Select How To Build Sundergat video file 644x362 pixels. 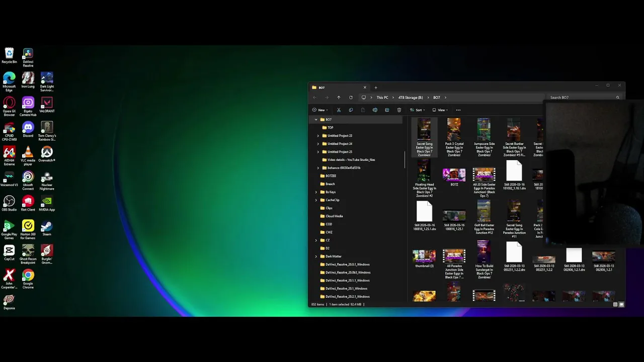click(484, 259)
